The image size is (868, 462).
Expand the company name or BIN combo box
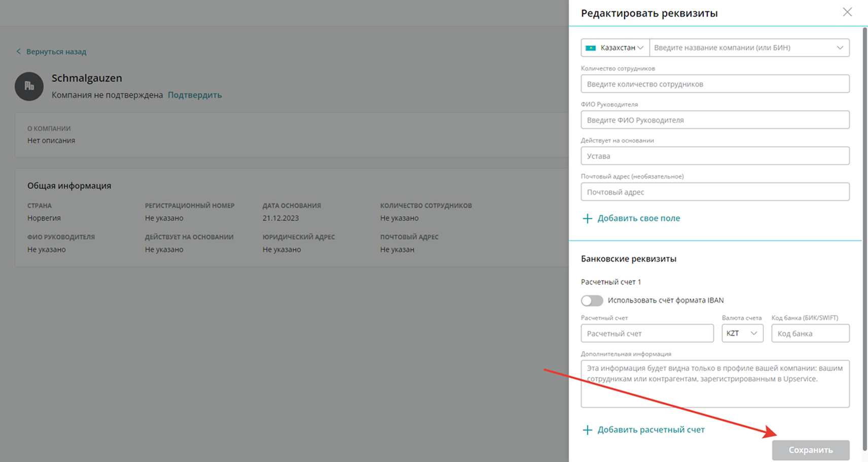pyautogui.click(x=840, y=48)
